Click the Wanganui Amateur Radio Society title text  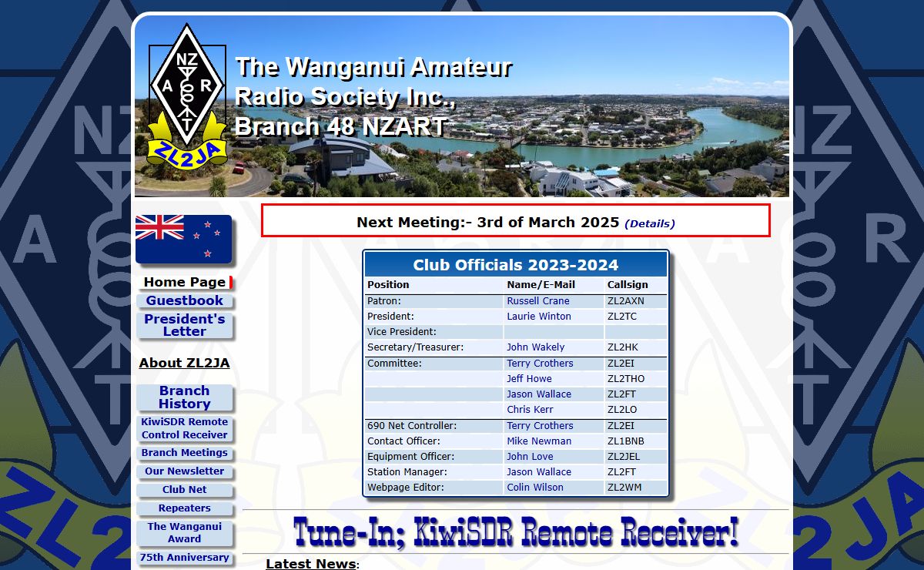373,97
